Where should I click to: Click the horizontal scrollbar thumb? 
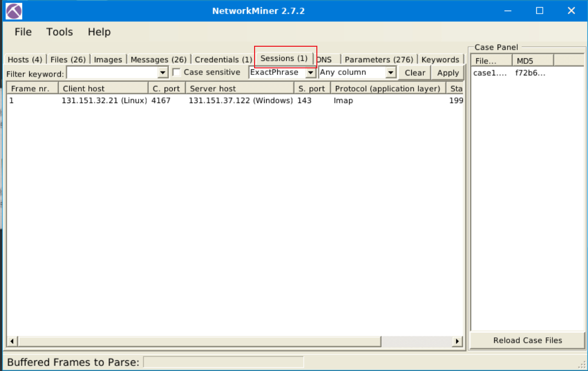pyautogui.click(x=199, y=341)
